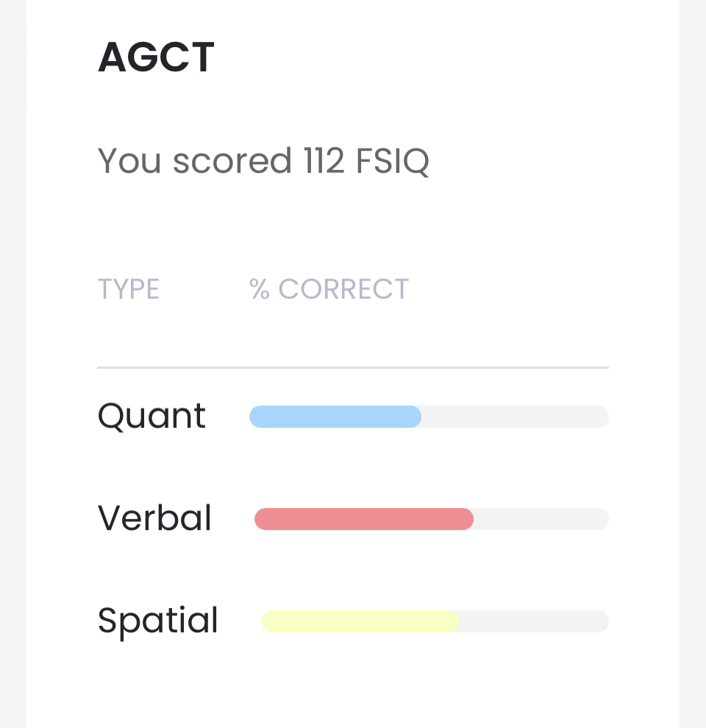Click the unfilled gray part of Quant bar
Screen dimensions: 706x728
515,417
